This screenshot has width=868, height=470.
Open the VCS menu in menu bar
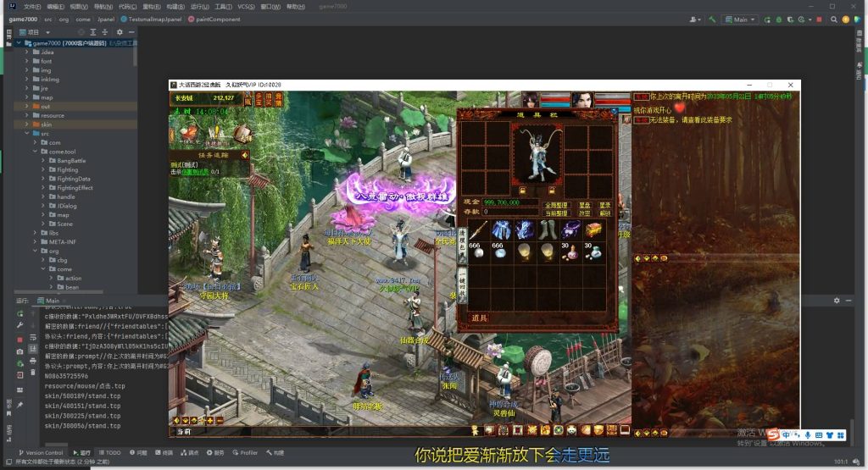pyautogui.click(x=245, y=6)
